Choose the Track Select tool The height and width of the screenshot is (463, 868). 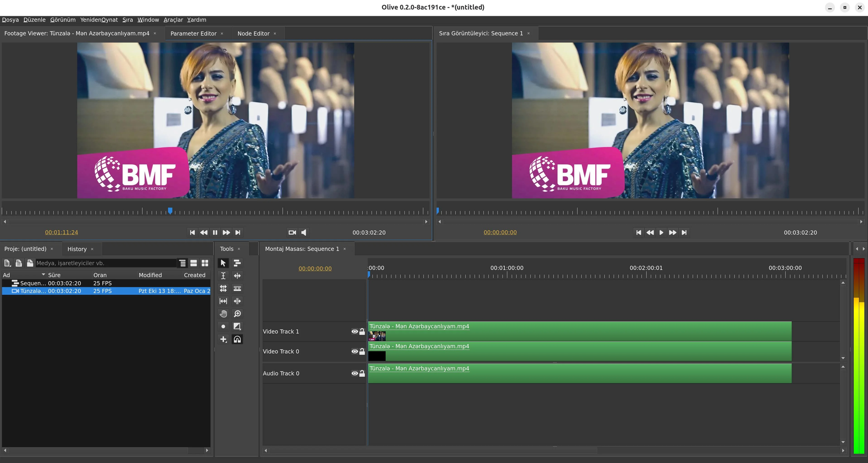[x=237, y=263]
